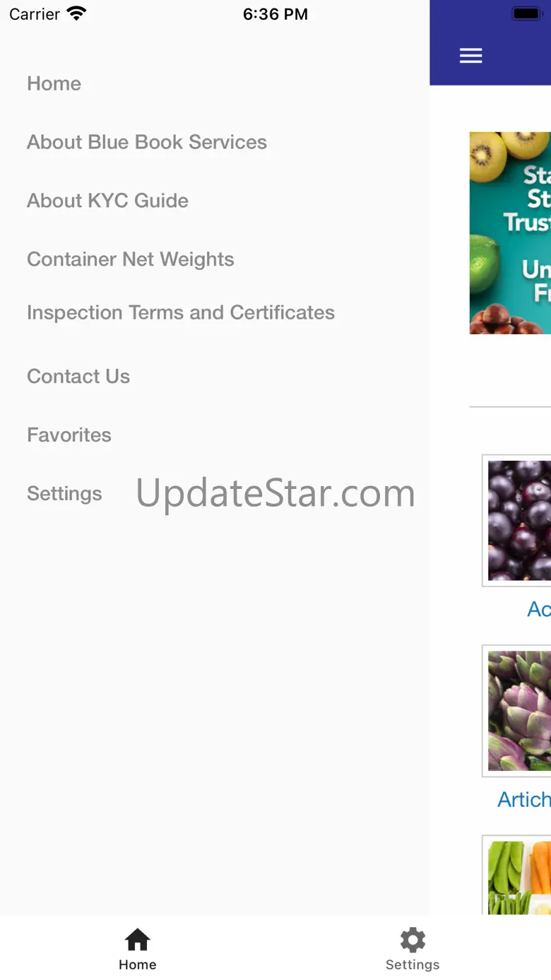Open Settings entry in side drawer
The width and height of the screenshot is (551, 980).
(x=64, y=493)
